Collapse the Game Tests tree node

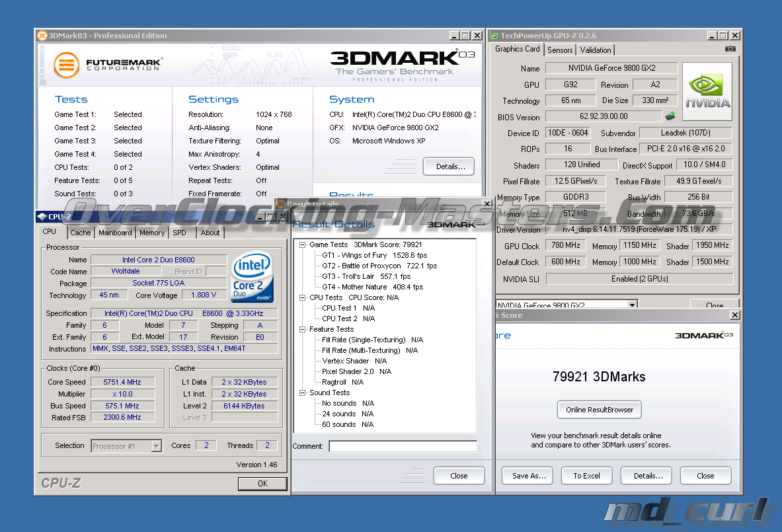[x=302, y=245]
